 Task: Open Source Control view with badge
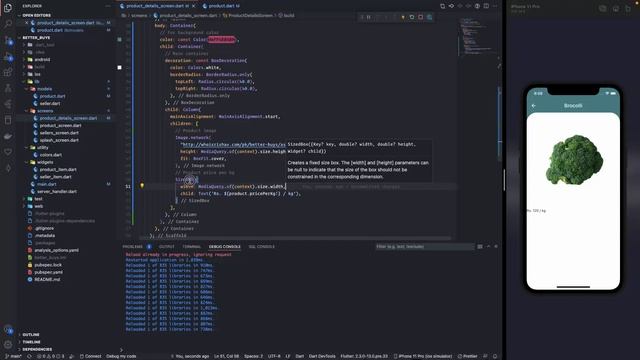8,40
